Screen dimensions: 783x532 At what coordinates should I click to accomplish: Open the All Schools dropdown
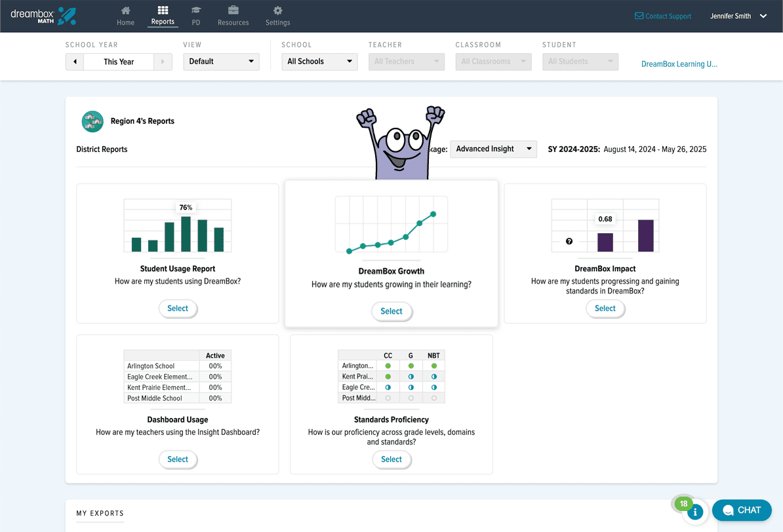[x=319, y=62]
